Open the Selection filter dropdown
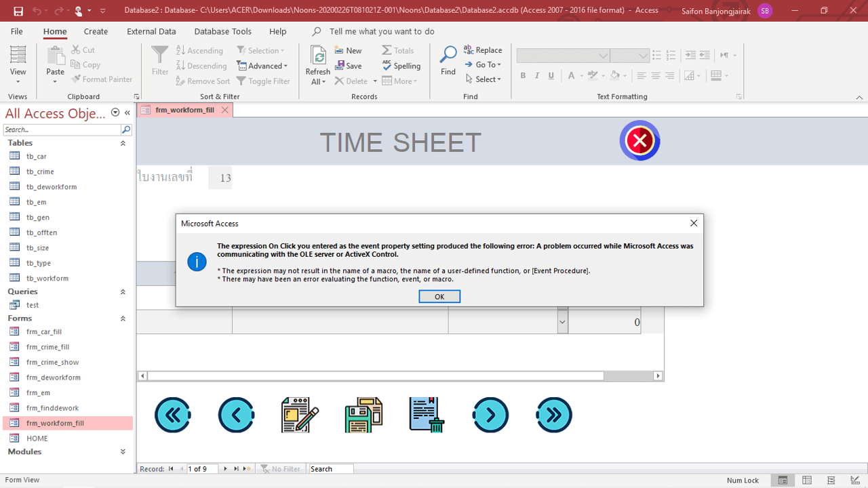Screen dimensions: 868x488 pos(261,51)
